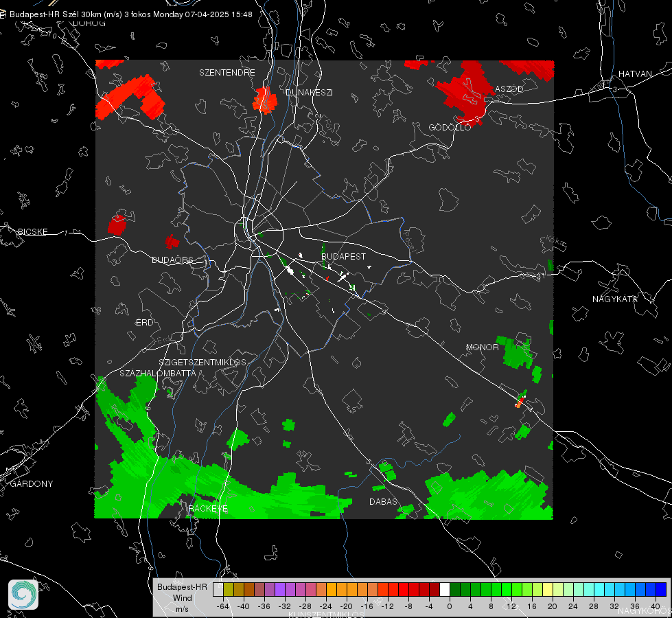Click the 'SZÁZHALOMBATTA' map label
This screenshot has height=618, width=672.
coord(158,374)
